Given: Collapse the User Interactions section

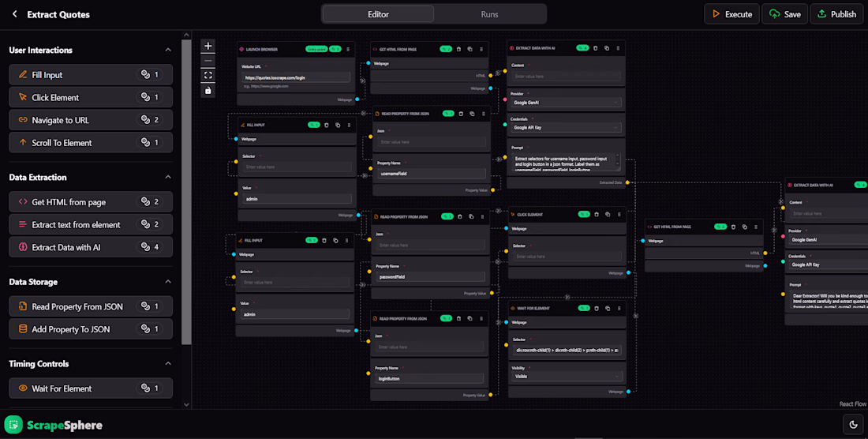Looking at the screenshot, I should pos(168,50).
